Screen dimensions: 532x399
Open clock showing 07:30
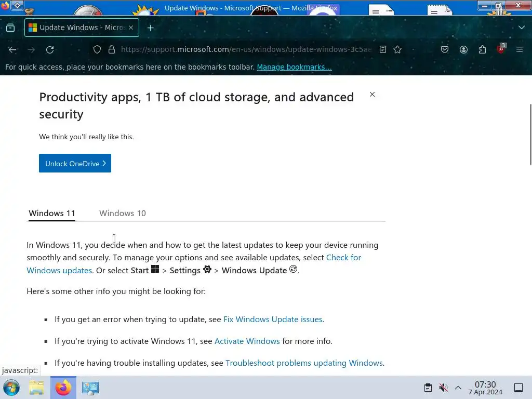[x=485, y=388]
